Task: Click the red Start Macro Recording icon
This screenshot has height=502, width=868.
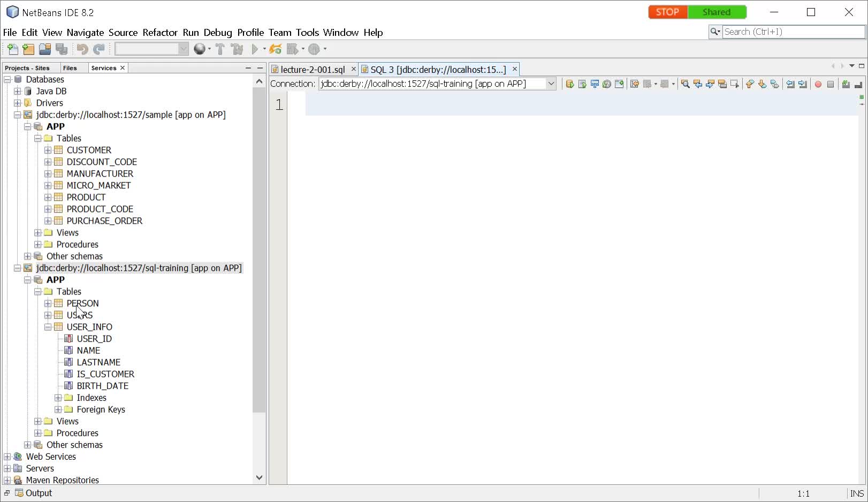Action: pyautogui.click(x=818, y=84)
